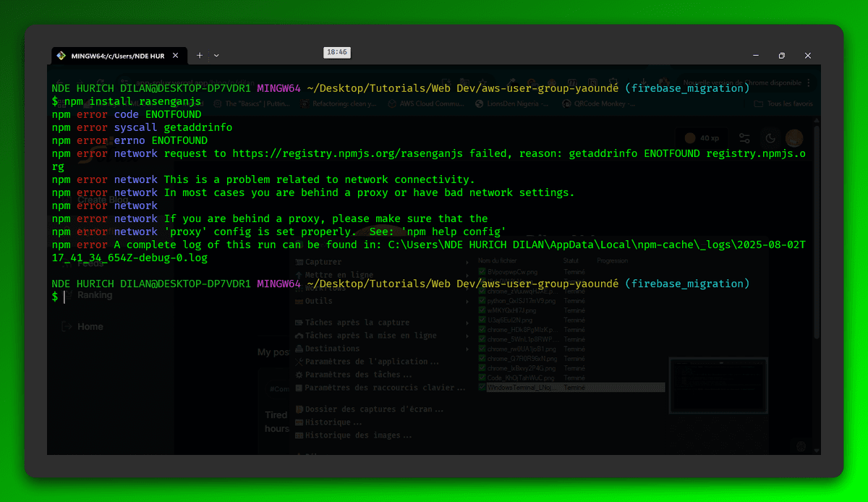Toggle checkbox for chrome_lxBxvy2P4G.png in ShareX
The image size is (868, 502).
482,368
